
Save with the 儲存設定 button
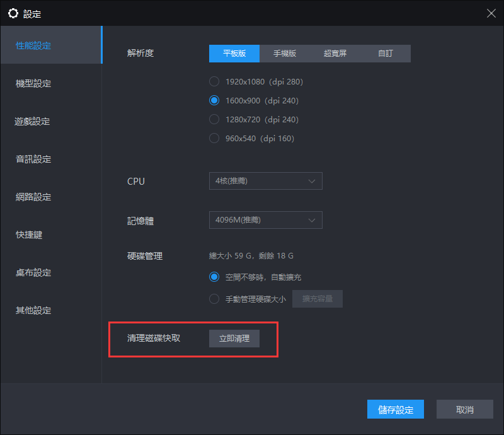396,409
